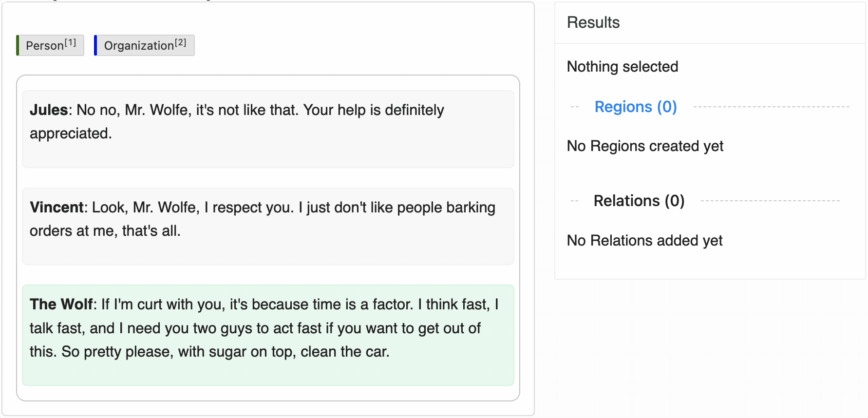This screenshot has width=868, height=418.
Task: Click the Relations (0) section heading
Action: pos(639,201)
